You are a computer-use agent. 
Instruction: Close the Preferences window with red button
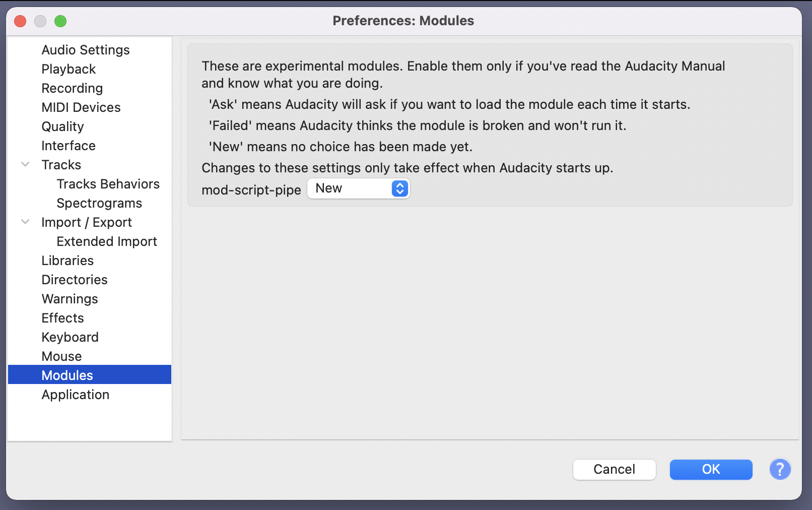click(20, 21)
